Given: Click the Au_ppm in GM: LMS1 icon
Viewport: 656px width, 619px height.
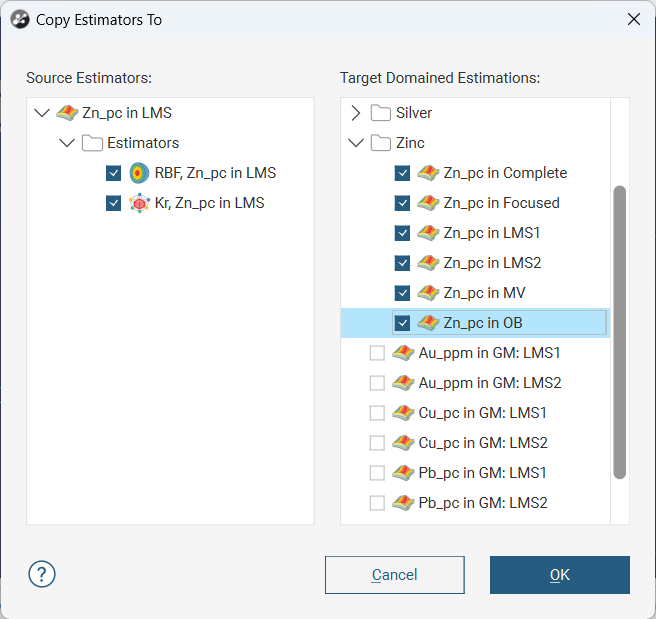Looking at the screenshot, I should pyautogui.click(x=404, y=353).
